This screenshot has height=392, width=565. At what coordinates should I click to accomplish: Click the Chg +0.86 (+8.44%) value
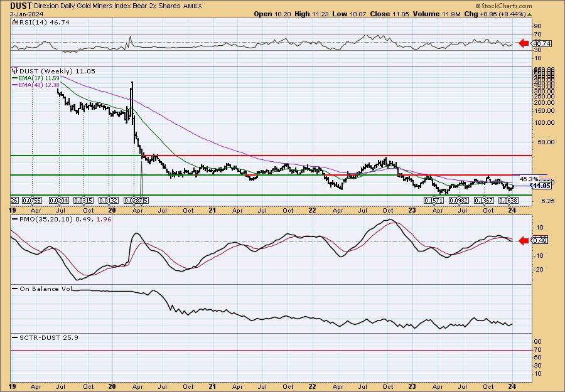(x=495, y=14)
